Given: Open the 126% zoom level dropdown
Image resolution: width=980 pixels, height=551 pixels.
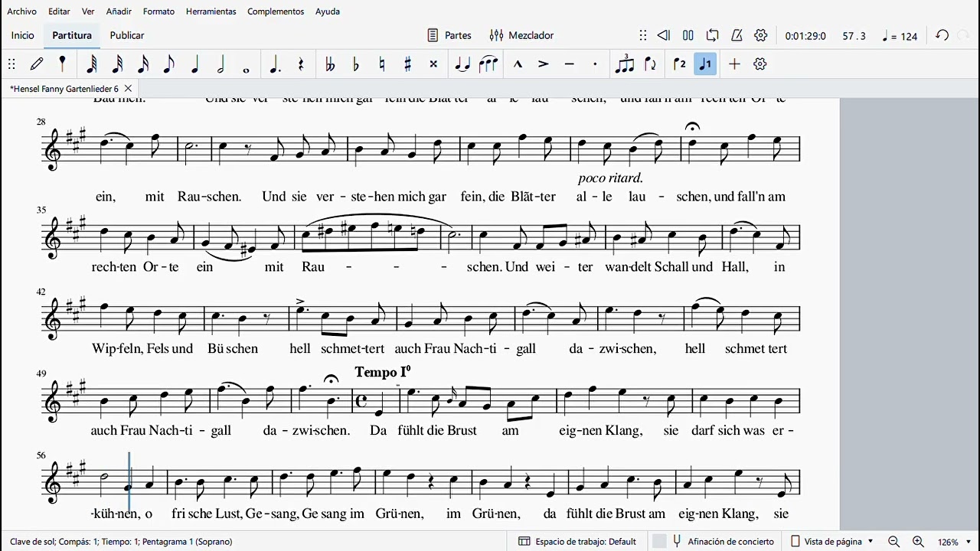Looking at the screenshot, I should click(955, 542).
